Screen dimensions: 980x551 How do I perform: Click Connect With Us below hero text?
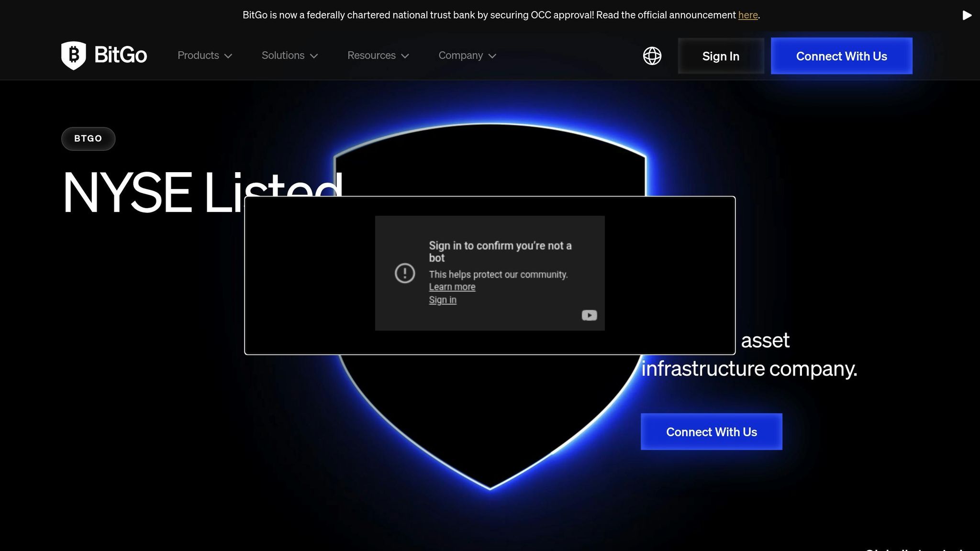point(712,432)
